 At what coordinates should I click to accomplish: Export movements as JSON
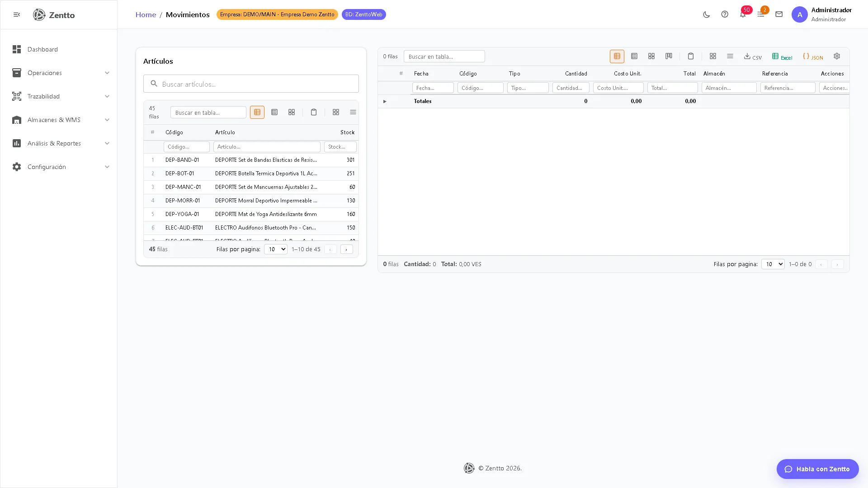point(813,56)
